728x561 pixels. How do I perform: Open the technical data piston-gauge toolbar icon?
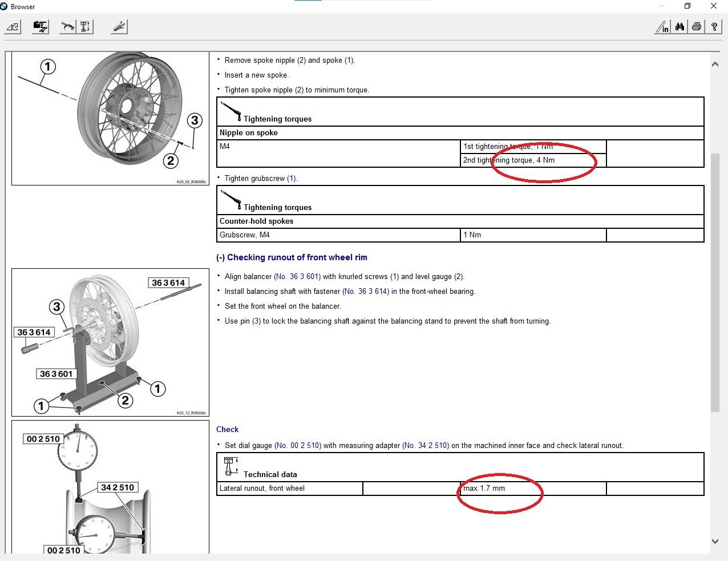(x=85, y=27)
